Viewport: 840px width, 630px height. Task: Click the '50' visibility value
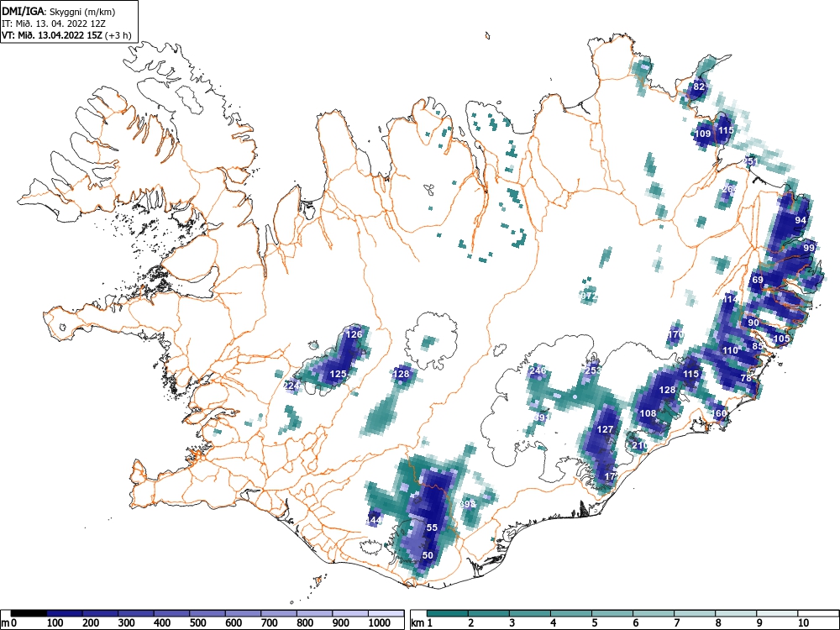pyautogui.click(x=428, y=555)
